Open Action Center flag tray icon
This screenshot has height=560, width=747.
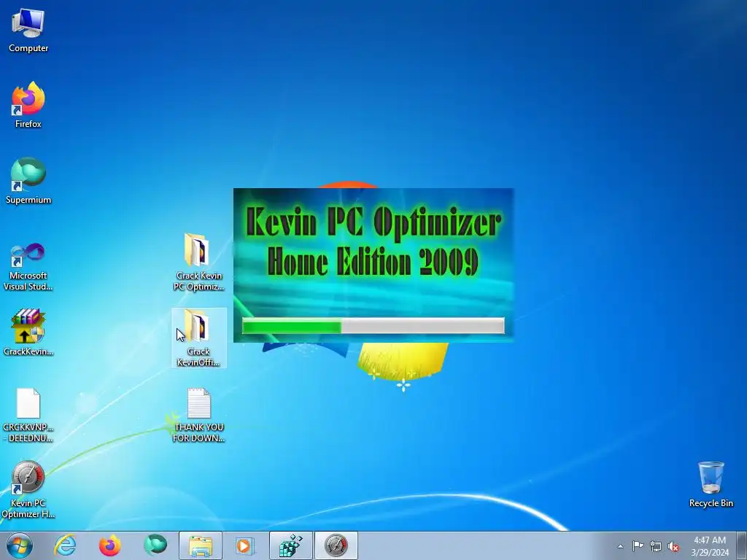(x=638, y=546)
